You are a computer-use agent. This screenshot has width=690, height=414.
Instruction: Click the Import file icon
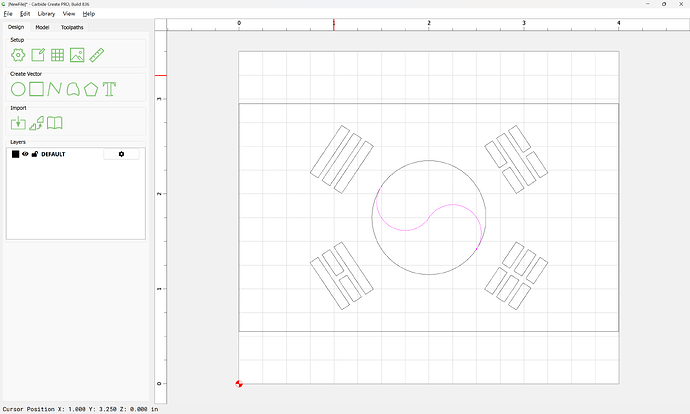click(x=18, y=123)
